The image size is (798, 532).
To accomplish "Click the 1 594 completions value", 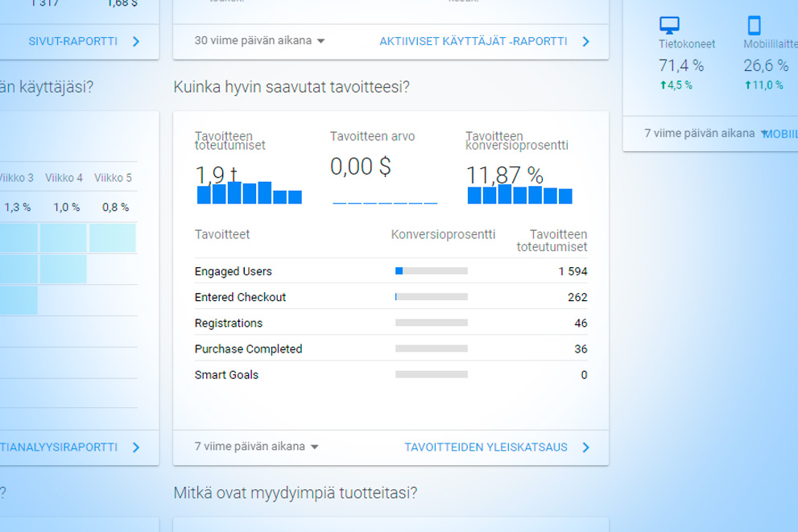I will [x=573, y=271].
